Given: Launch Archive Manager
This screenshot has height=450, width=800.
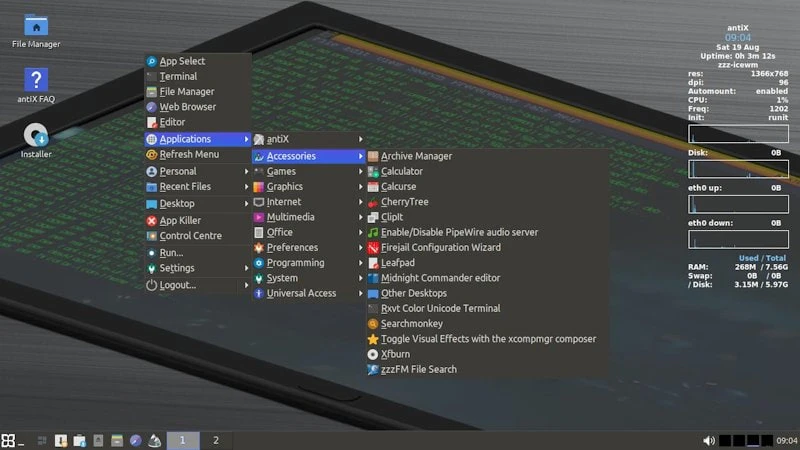Looking at the screenshot, I should tap(487, 156).
